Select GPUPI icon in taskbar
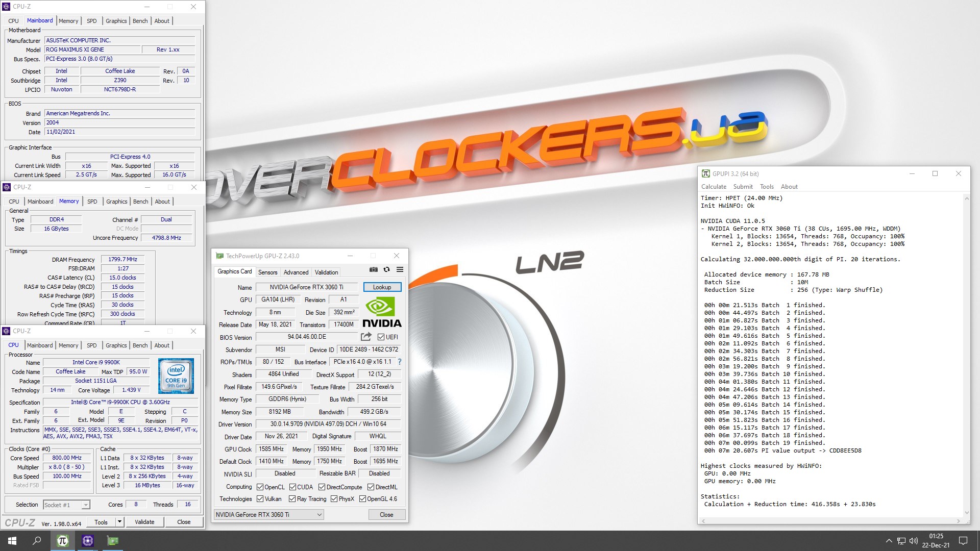The height and width of the screenshot is (551, 980). click(x=62, y=541)
